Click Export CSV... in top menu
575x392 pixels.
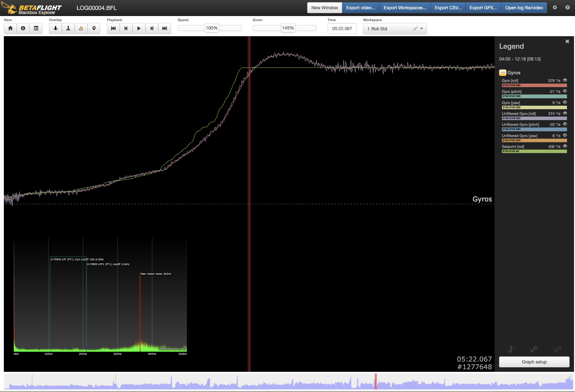pyautogui.click(x=448, y=8)
